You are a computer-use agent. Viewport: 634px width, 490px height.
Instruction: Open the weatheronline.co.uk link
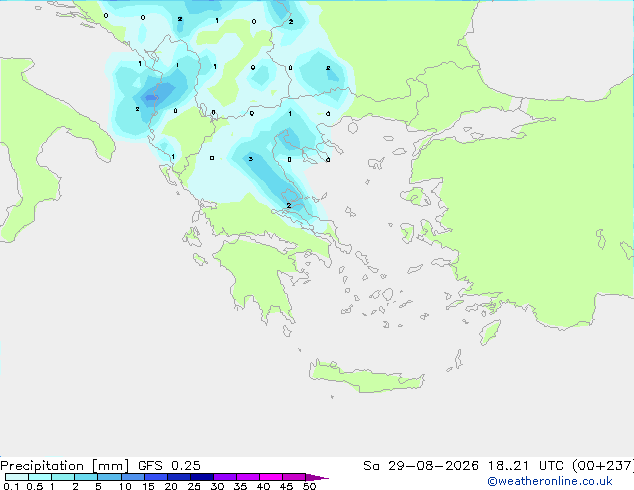pos(550,481)
